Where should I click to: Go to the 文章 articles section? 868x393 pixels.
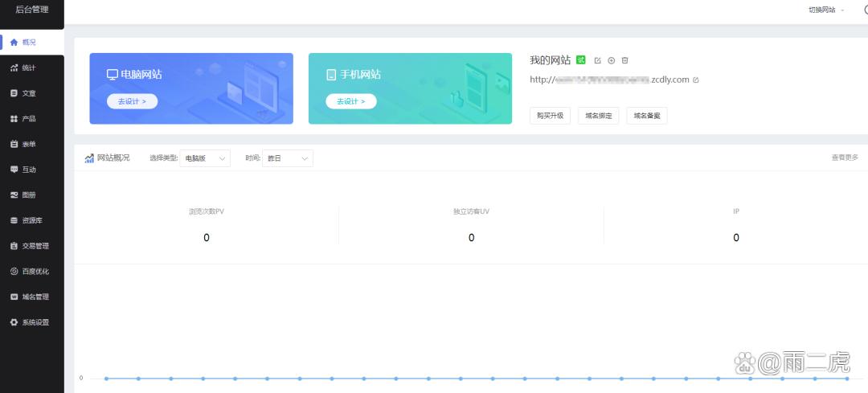click(x=31, y=93)
